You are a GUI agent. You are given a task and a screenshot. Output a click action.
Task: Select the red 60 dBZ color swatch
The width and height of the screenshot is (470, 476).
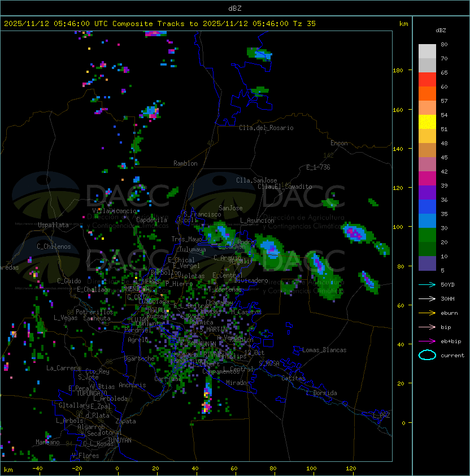pyautogui.click(x=427, y=80)
